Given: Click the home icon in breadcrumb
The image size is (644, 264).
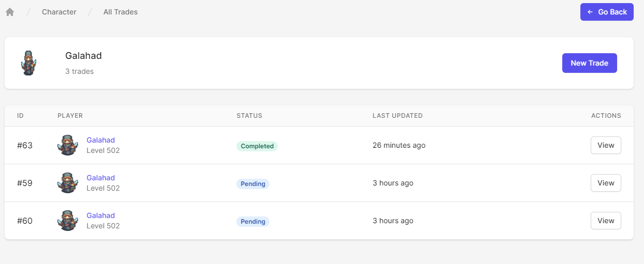Looking at the screenshot, I should click(x=10, y=12).
